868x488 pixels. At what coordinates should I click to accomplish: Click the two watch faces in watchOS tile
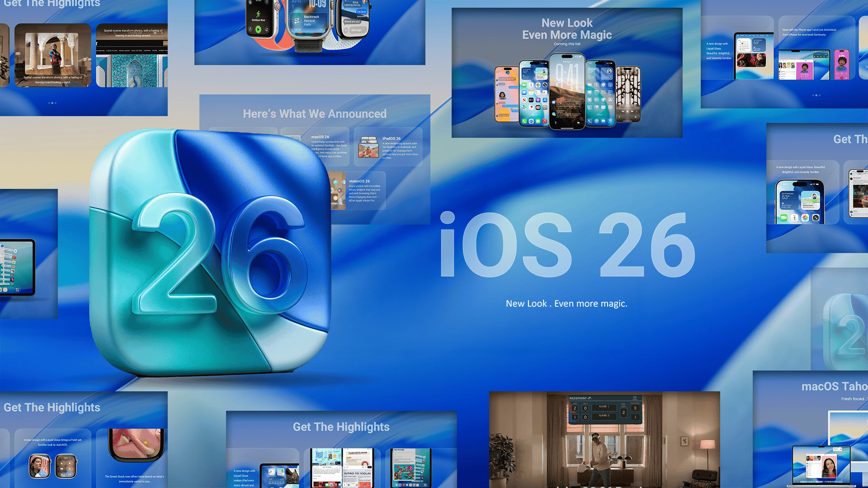click(53, 466)
